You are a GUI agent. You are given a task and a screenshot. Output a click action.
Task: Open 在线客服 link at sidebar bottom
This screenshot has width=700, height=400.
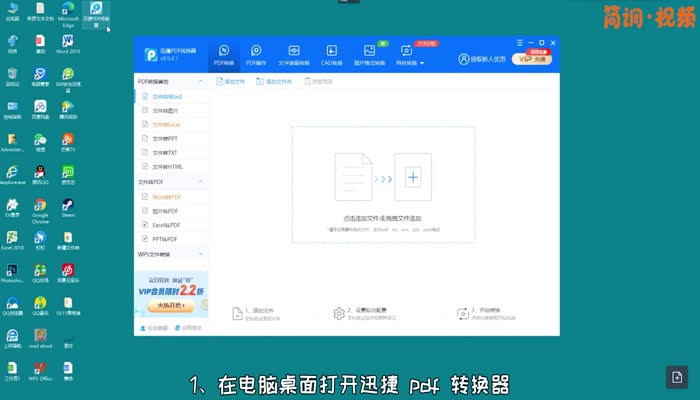point(154,328)
